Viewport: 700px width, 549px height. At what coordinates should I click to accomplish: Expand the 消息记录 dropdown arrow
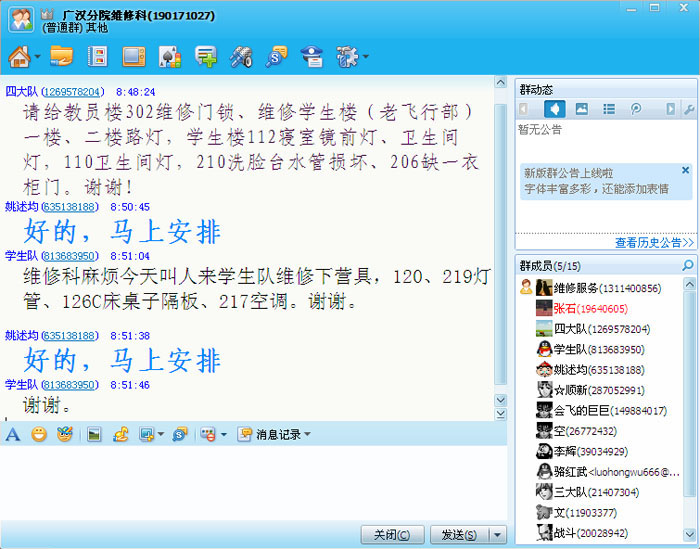[x=307, y=434]
